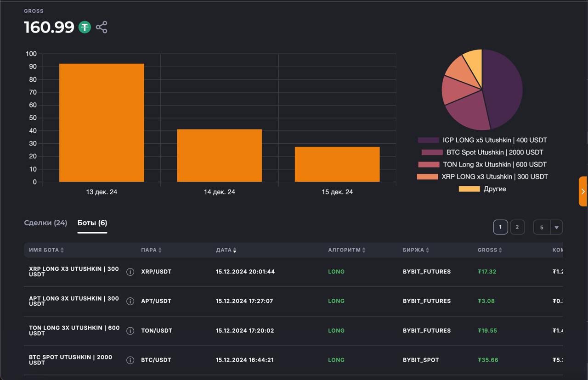This screenshot has height=380, width=588.
Task: Click gross value ₮35.66
Action: 488,360
